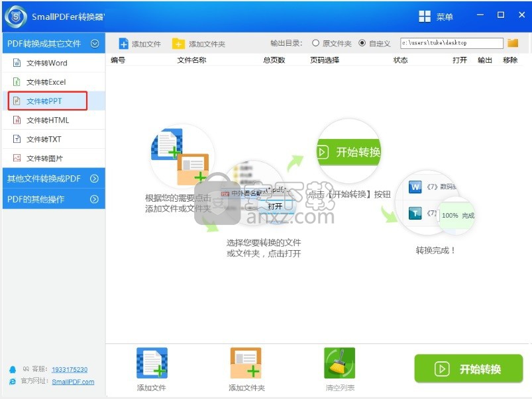
Task: Click the 菜单 menu label
Action: click(445, 17)
